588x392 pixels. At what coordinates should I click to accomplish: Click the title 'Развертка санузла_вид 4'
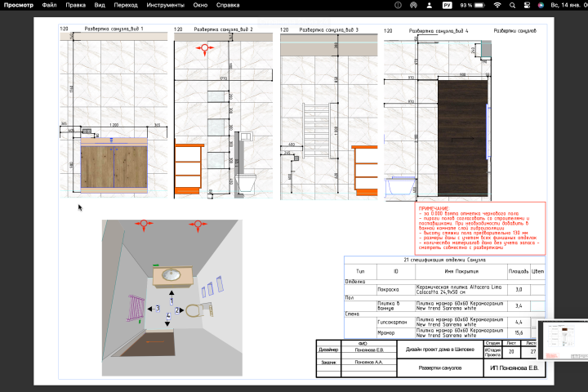tap(439, 31)
